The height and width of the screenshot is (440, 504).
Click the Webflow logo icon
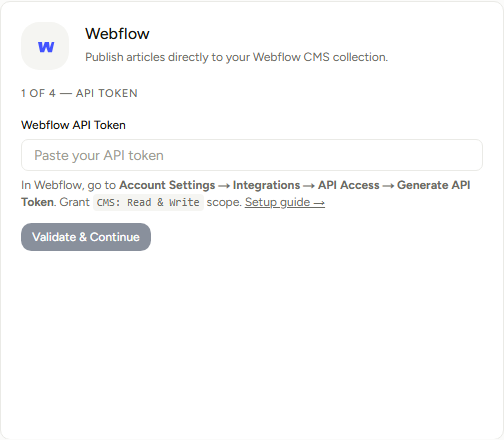coord(45,46)
